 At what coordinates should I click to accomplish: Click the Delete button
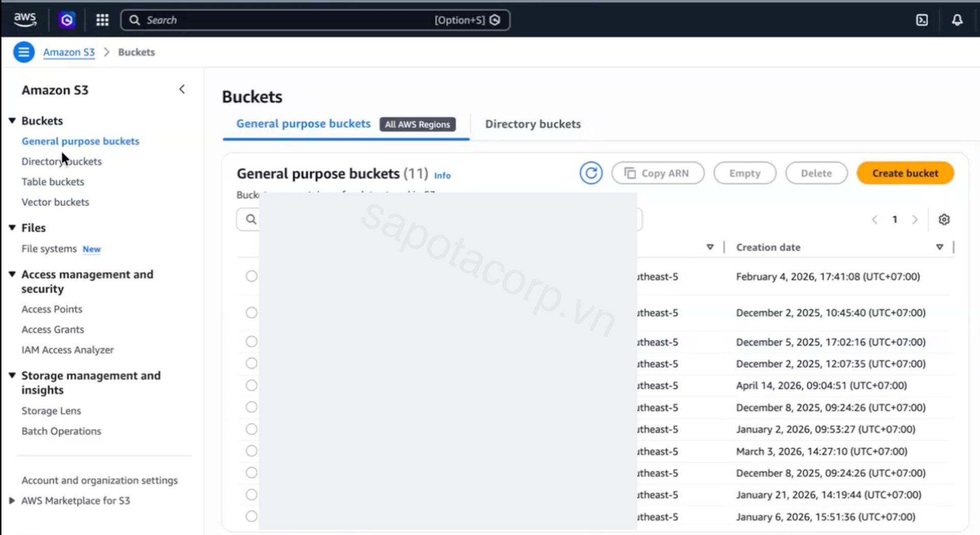click(x=816, y=173)
